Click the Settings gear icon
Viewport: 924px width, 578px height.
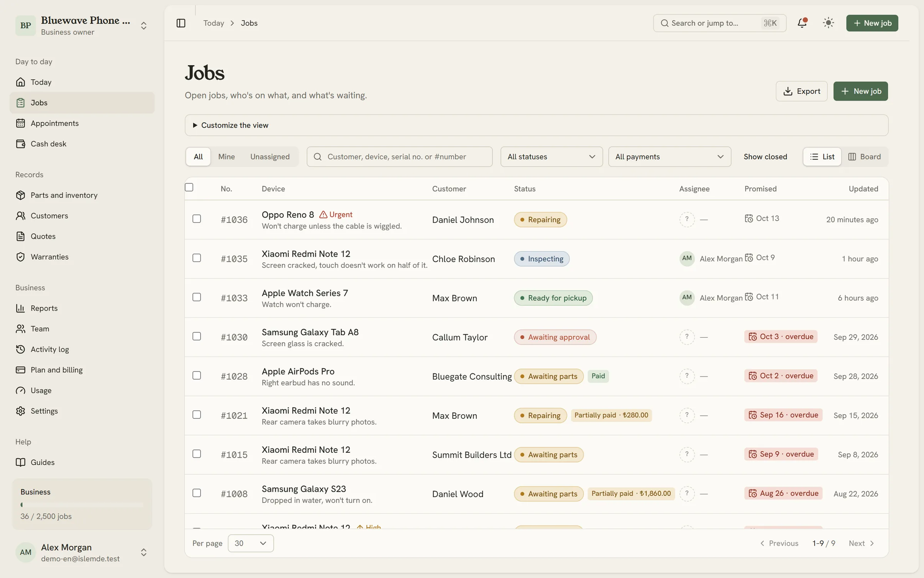click(20, 411)
